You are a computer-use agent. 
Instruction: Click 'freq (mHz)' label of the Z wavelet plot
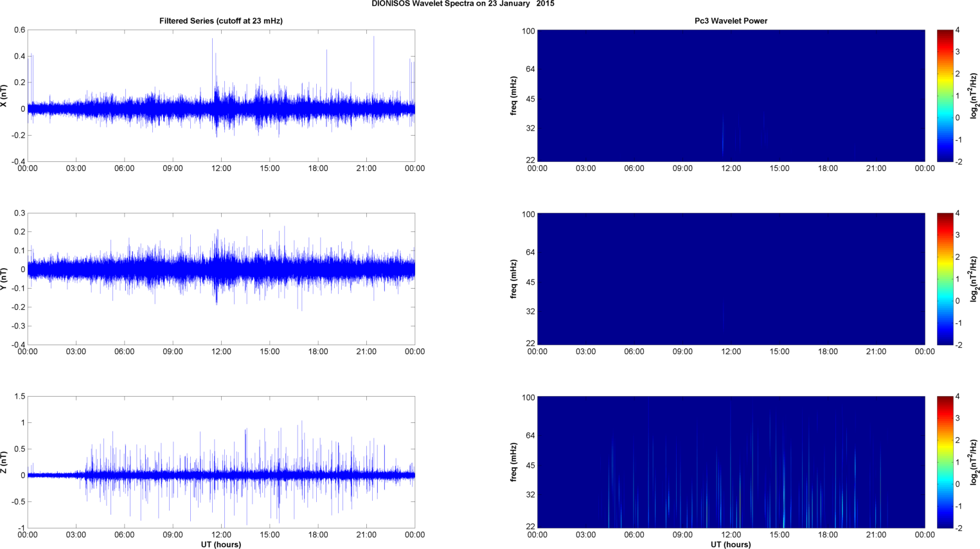pyautogui.click(x=514, y=462)
